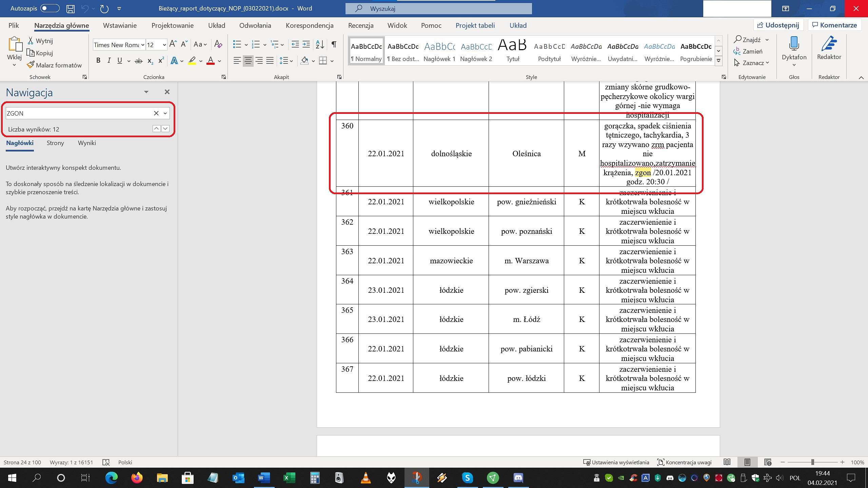Click Zamień replace button

pyautogui.click(x=748, y=51)
